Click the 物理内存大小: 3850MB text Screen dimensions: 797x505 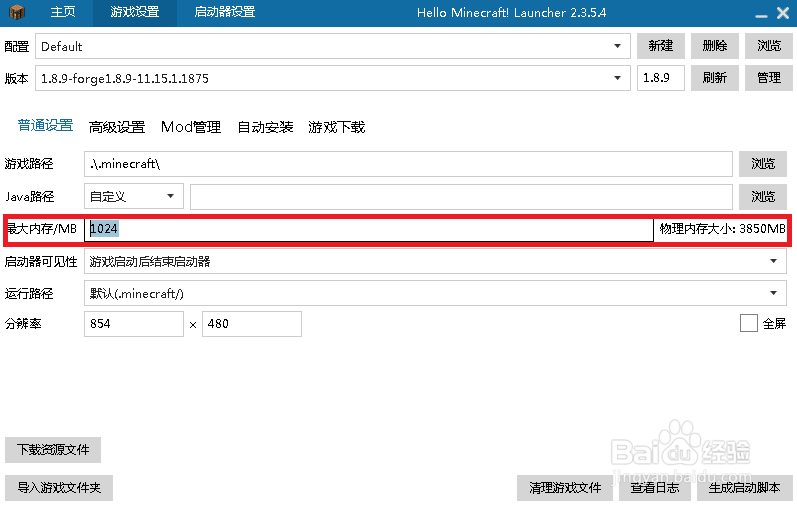pos(722,229)
